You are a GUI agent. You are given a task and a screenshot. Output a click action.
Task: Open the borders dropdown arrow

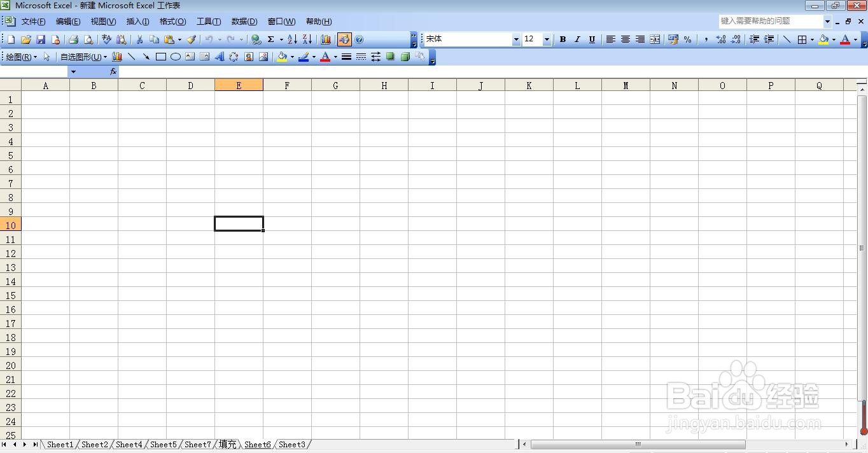coord(812,39)
